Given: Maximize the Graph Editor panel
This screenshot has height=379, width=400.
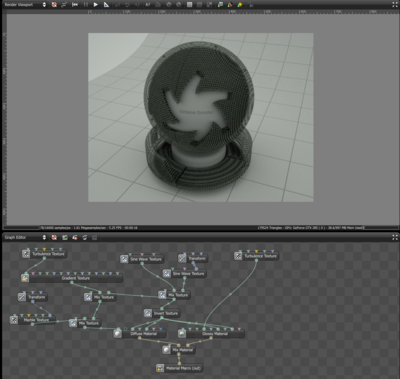Looking at the screenshot, I should click(395, 237).
